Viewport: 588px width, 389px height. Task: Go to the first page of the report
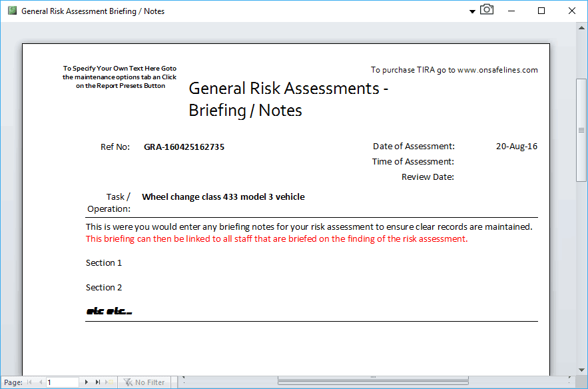point(29,382)
